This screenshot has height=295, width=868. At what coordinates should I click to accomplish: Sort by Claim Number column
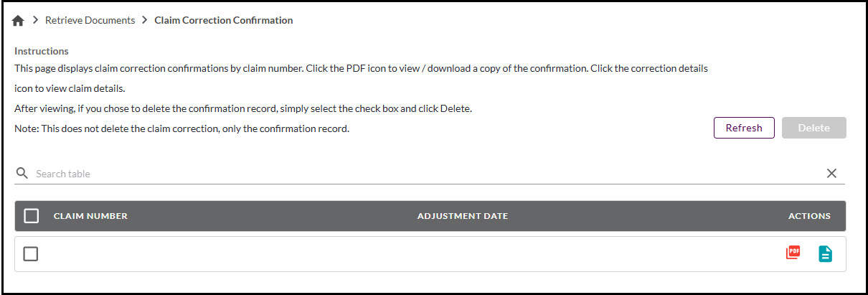click(x=90, y=216)
